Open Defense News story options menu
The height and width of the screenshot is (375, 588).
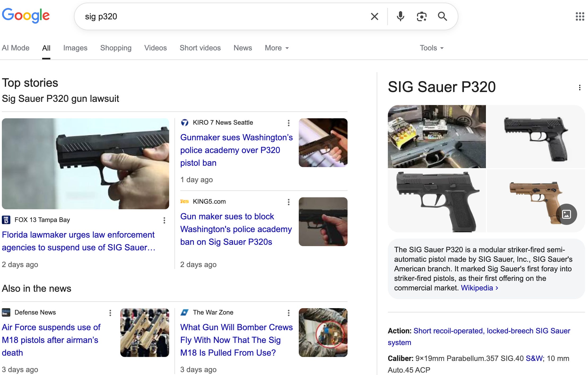110,313
